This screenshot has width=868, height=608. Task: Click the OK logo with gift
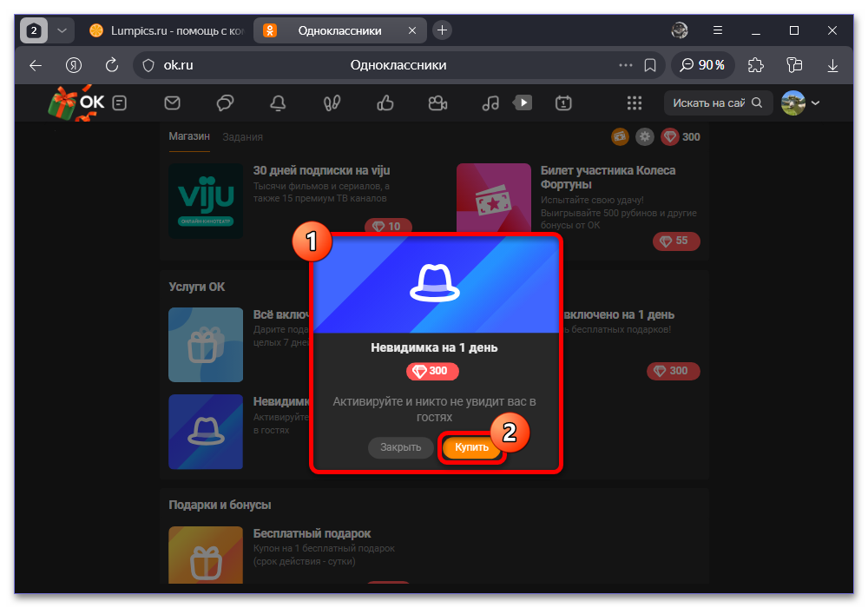(77, 103)
